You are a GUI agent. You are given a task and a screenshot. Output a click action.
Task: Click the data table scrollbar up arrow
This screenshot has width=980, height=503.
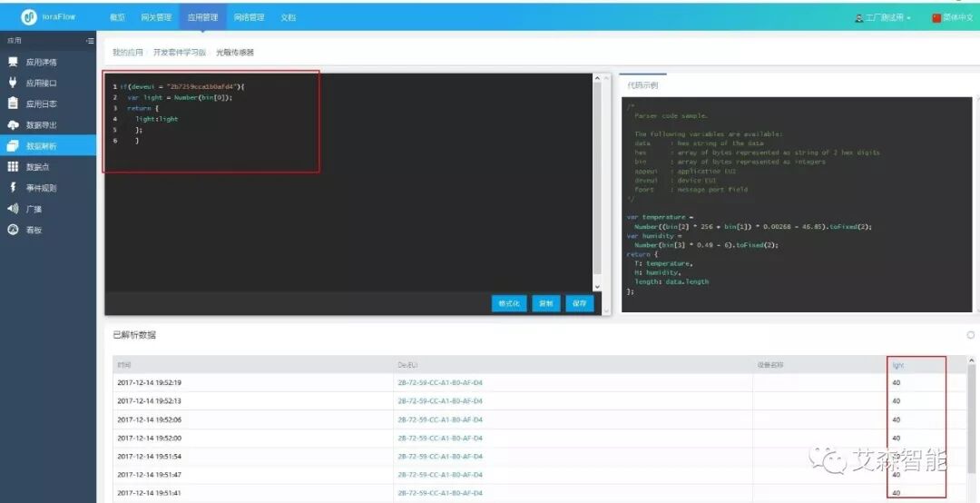click(971, 360)
